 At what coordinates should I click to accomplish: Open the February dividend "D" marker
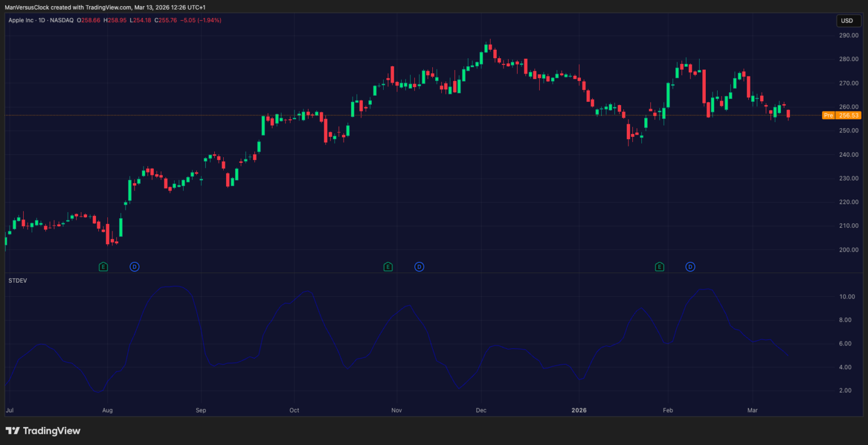point(691,266)
